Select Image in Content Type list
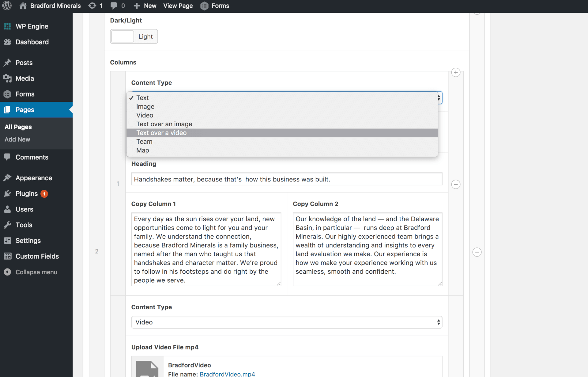 point(282,107)
